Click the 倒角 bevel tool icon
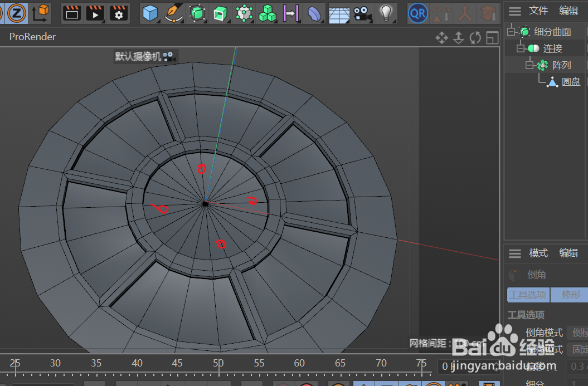This screenshot has width=588, height=386. pyautogui.click(x=514, y=275)
